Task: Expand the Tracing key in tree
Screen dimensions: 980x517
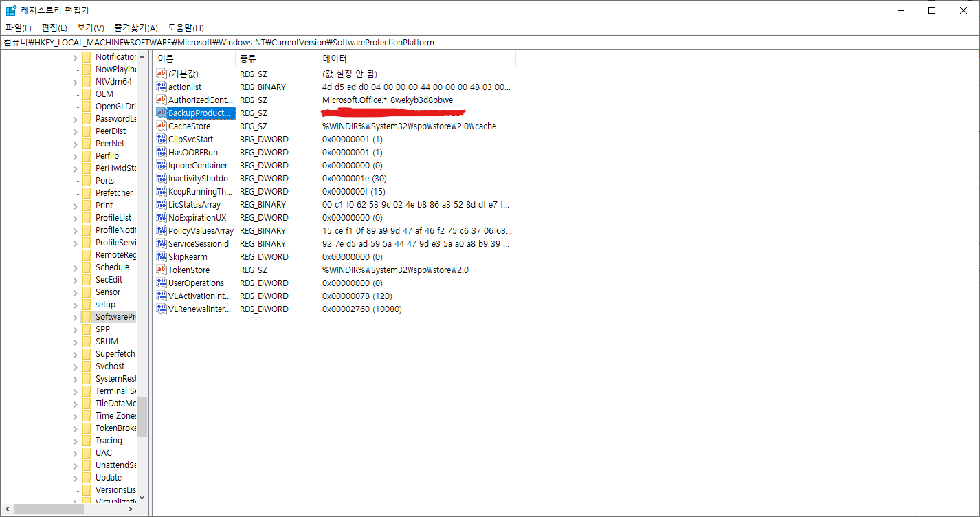Action: 75,441
